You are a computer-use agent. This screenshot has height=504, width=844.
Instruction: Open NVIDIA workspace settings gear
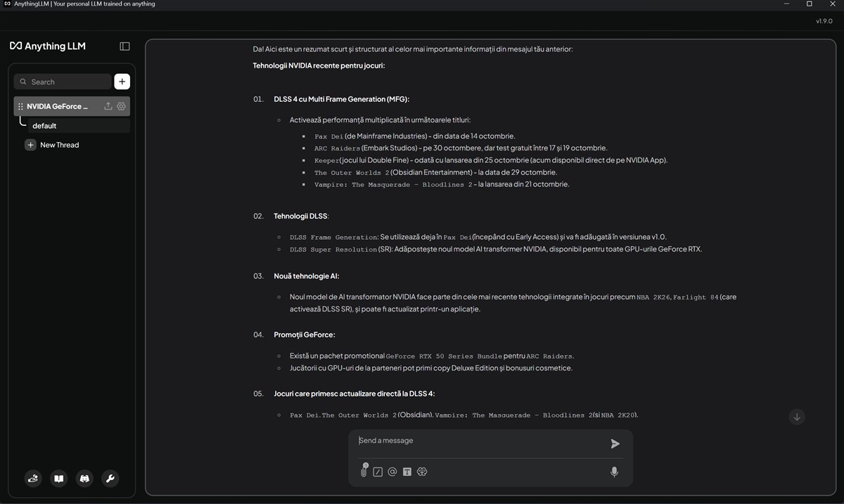pos(121,106)
